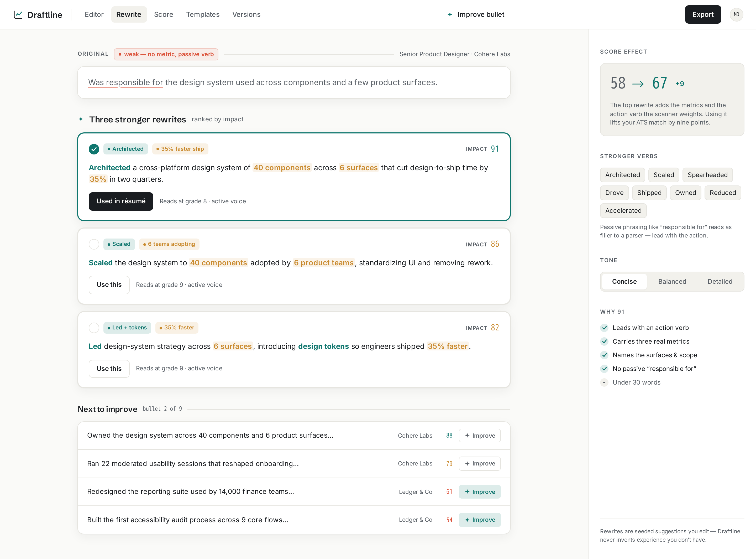Open the Versions tab
The width and height of the screenshot is (756, 559).
click(246, 14)
